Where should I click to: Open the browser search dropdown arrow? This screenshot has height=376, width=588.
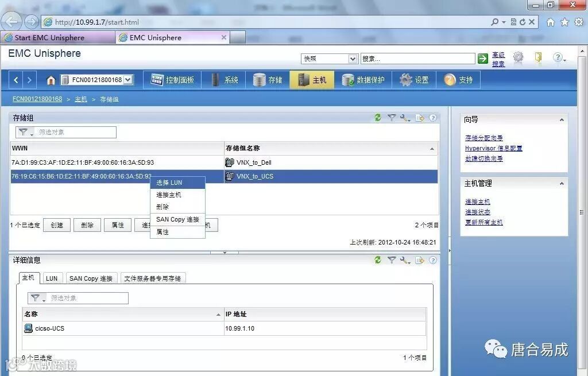point(504,22)
